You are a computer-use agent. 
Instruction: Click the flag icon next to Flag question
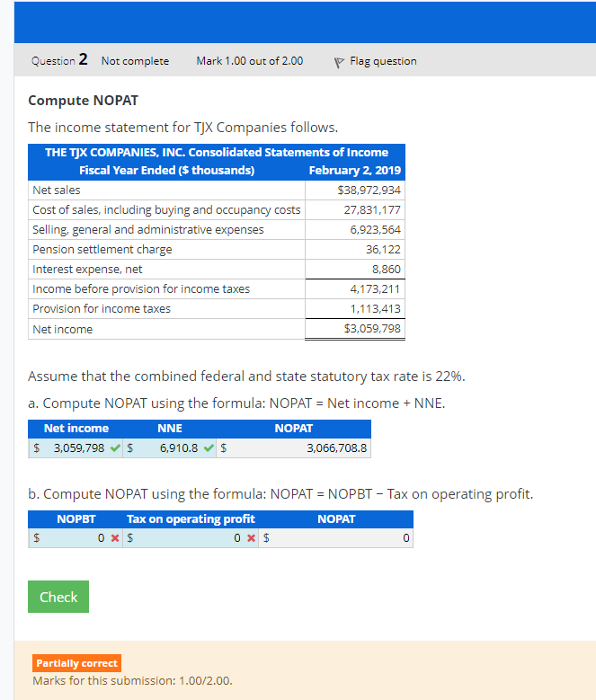(x=339, y=63)
